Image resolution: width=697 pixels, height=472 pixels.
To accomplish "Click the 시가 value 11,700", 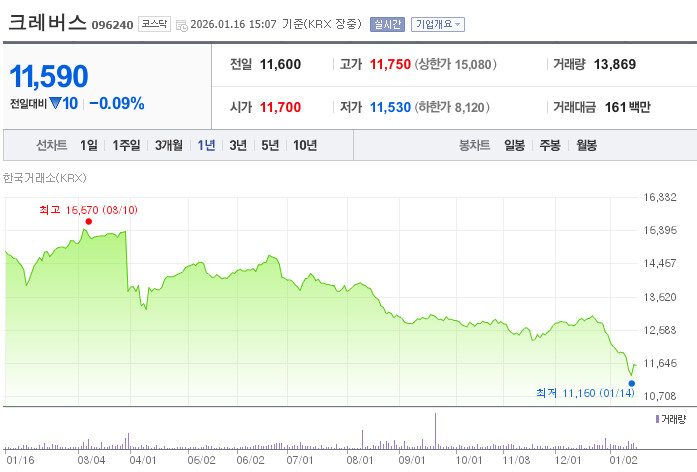I will point(280,107).
